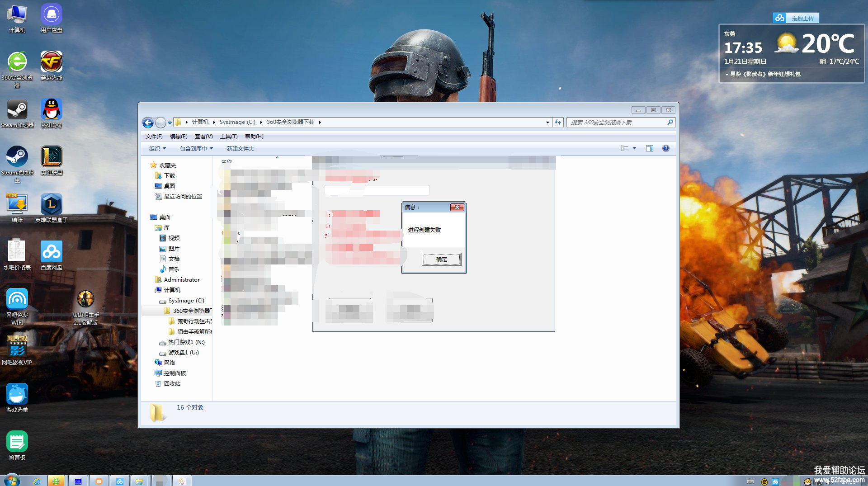Expand breadcrumb arrow after SysImage (C:)
The height and width of the screenshot is (486, 868).
(x=261, y=122)
